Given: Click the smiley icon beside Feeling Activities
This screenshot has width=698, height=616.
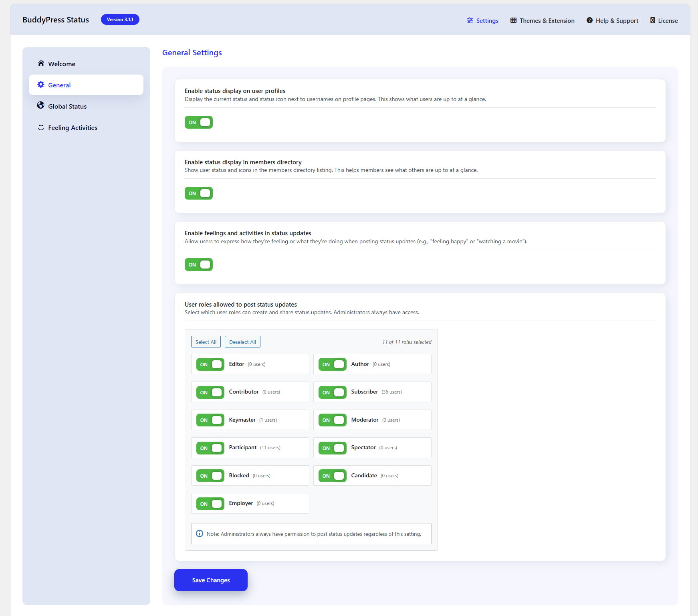Looking at the screenshot, I should (41, 127).
